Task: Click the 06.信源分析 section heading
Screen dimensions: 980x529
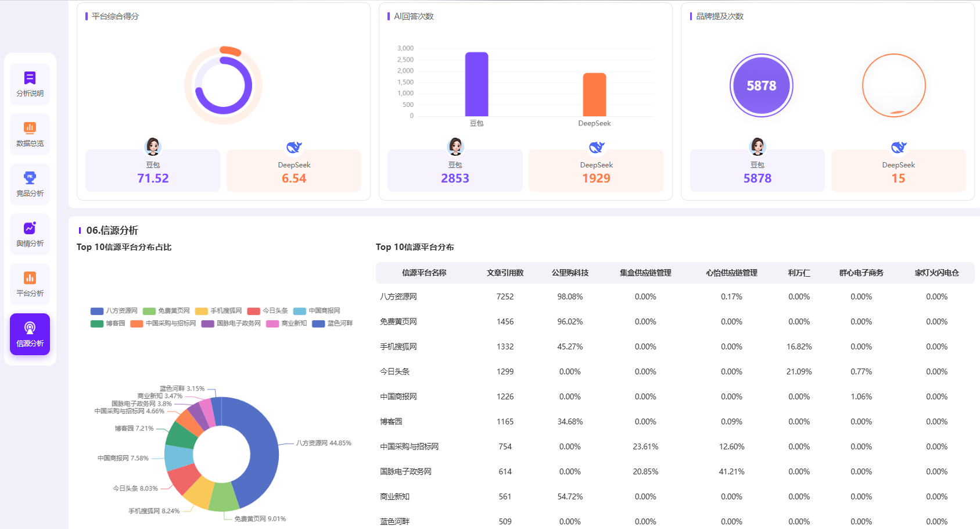Action: coord(112,231)
